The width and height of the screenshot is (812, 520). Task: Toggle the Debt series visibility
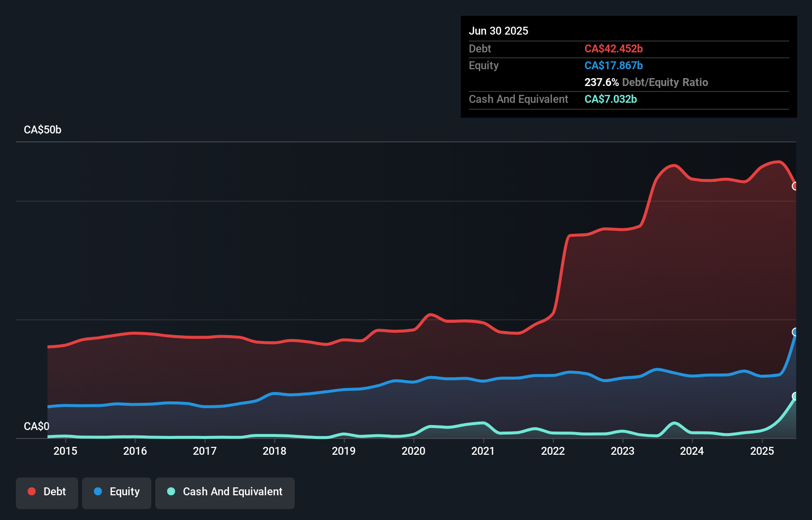click(47, 493)
